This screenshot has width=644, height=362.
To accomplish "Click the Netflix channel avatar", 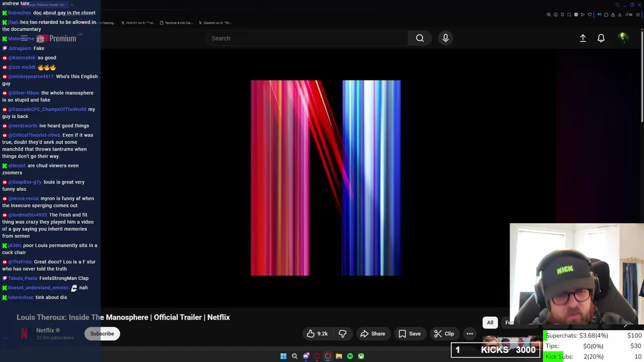I will [24, 333].
